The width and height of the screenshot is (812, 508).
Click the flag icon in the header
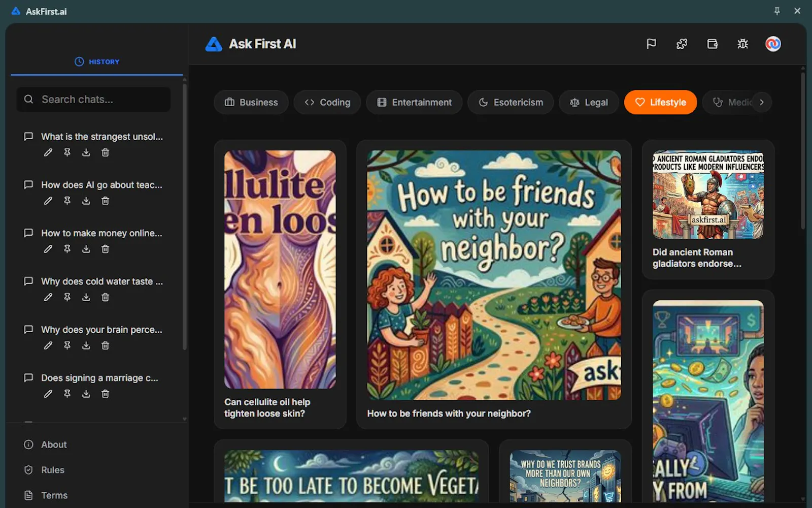tap(651, 44)
